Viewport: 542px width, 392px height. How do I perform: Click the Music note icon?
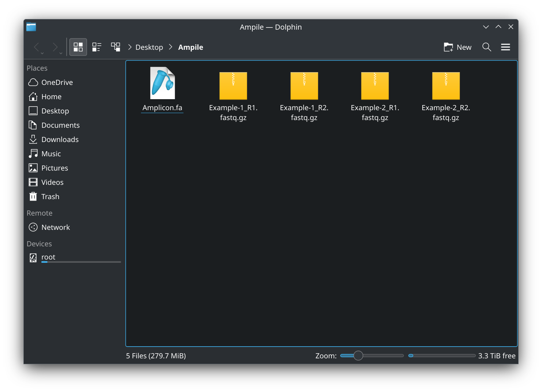pyautogui.click(x=33, y=154)
